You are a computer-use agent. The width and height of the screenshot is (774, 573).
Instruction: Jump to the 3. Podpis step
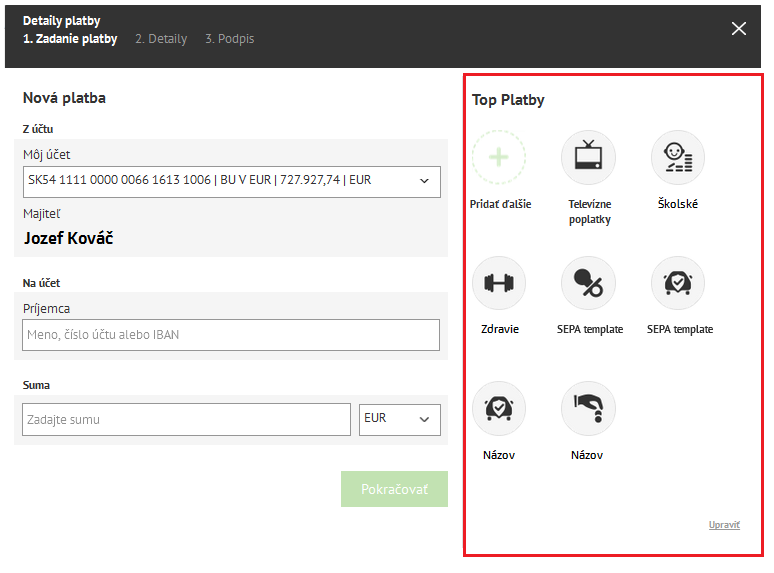229,39
